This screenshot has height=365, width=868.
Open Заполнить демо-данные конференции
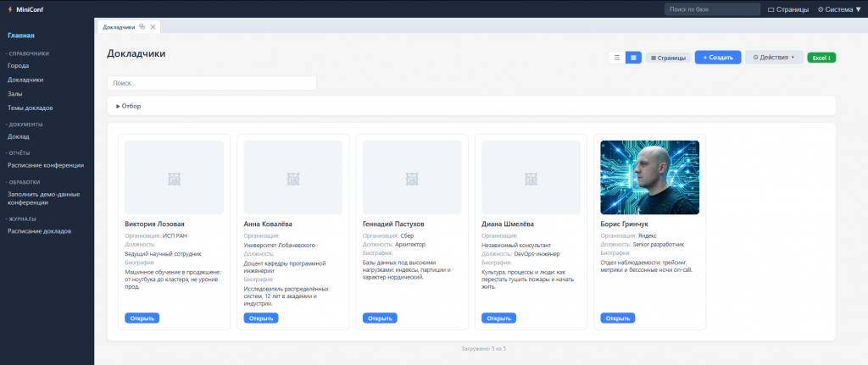pos(44,198)
